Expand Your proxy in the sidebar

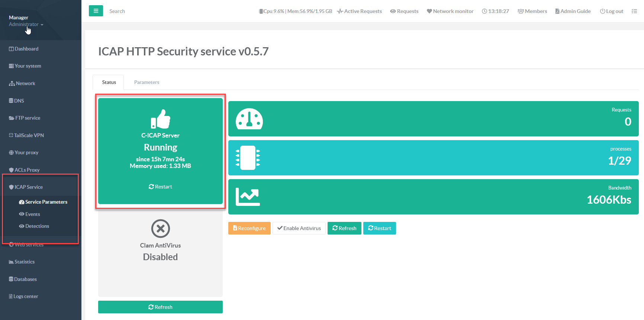pyautogui.click(x=26, y=152)
